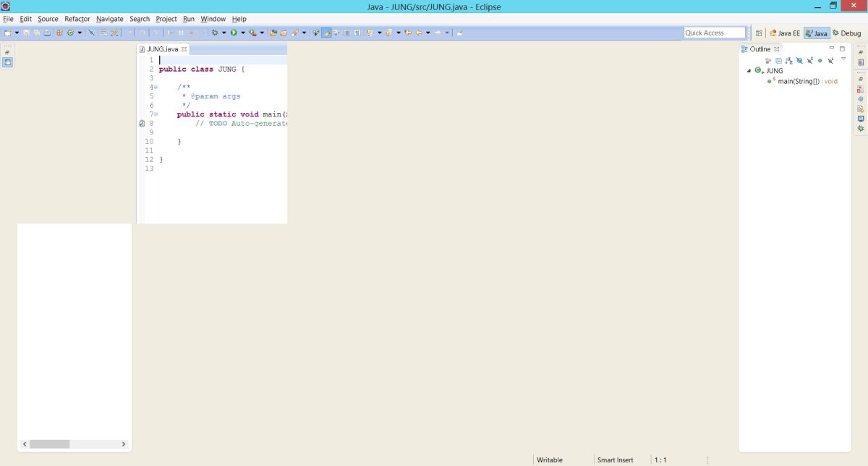Open the Help menu
This screenshot has width=868, height=466.
[239, 19]
